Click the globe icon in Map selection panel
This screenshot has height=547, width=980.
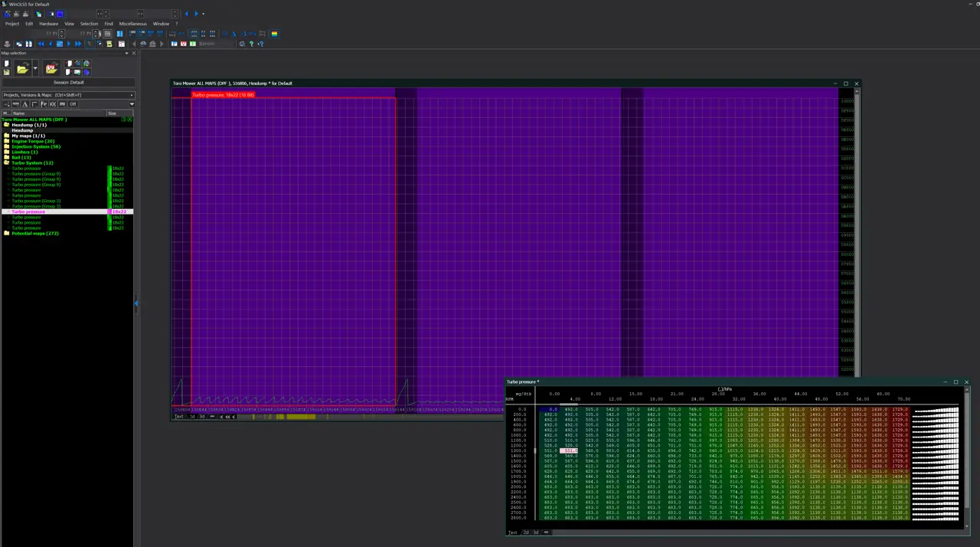point(87,64)
